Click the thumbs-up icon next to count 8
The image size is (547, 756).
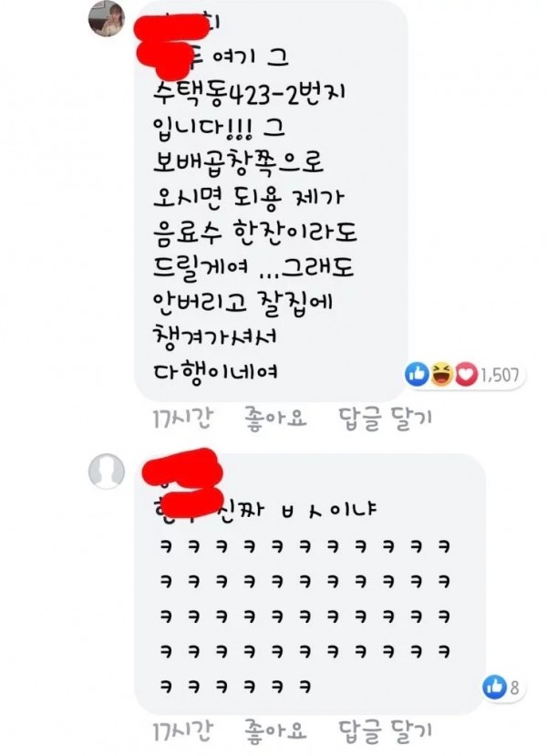pos(494,687)
